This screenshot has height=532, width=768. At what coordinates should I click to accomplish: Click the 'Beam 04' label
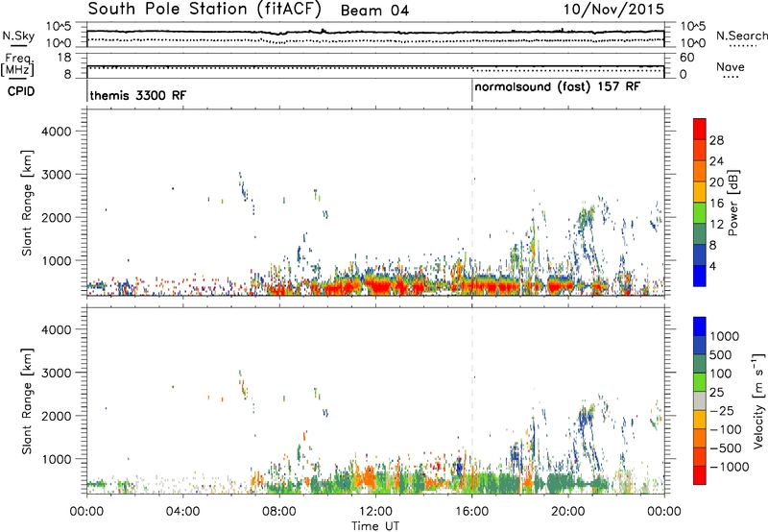coord(374,11)
